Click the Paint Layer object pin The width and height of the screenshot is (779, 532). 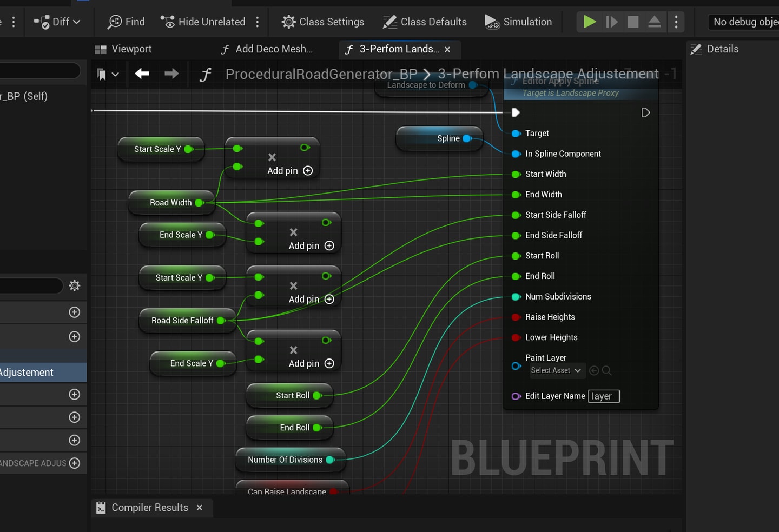[516, 366]
